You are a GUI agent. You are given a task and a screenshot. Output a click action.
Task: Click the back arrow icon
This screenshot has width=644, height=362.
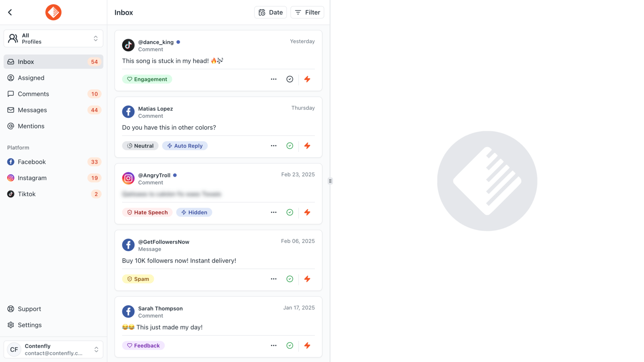pos(10,12)
